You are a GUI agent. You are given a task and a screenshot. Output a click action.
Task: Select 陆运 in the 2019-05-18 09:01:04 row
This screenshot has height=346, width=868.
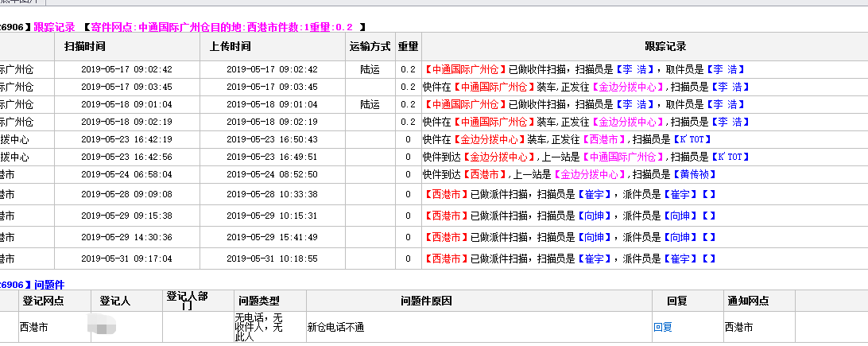(370, 105)
